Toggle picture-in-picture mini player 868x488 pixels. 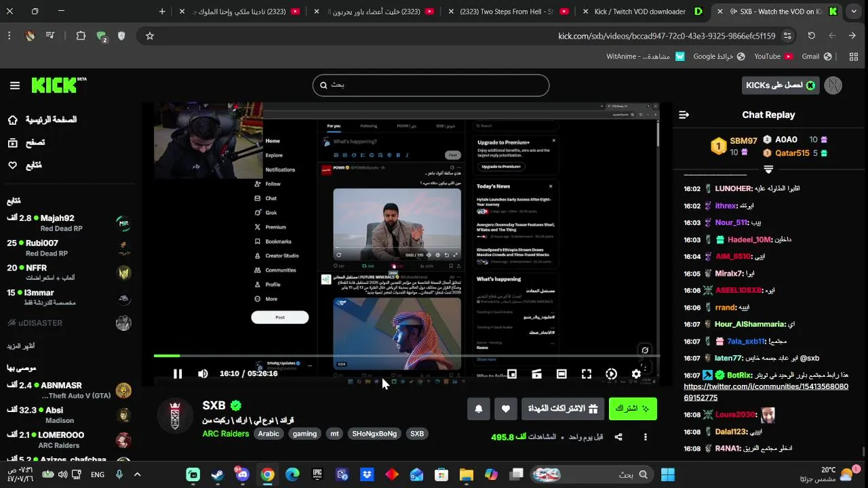point(512,373)
